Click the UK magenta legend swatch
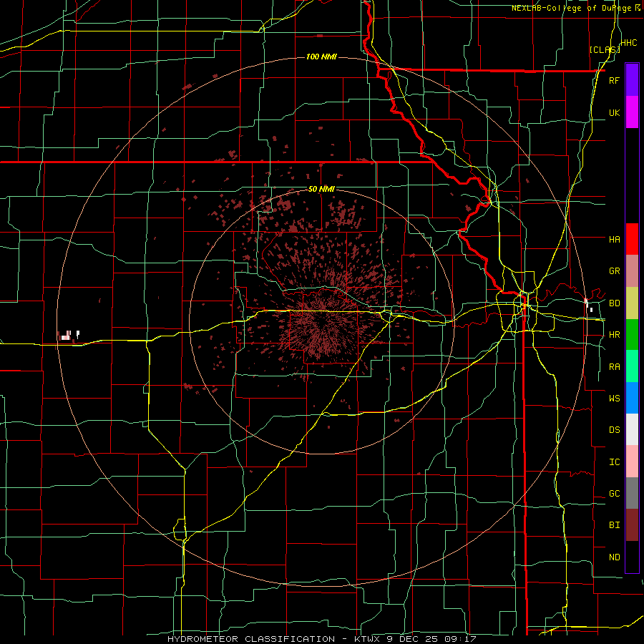 632,112
